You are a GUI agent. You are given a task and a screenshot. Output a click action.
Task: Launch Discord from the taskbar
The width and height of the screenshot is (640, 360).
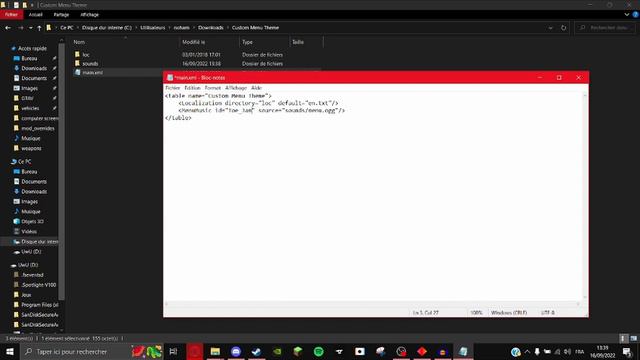coord(236,351)
